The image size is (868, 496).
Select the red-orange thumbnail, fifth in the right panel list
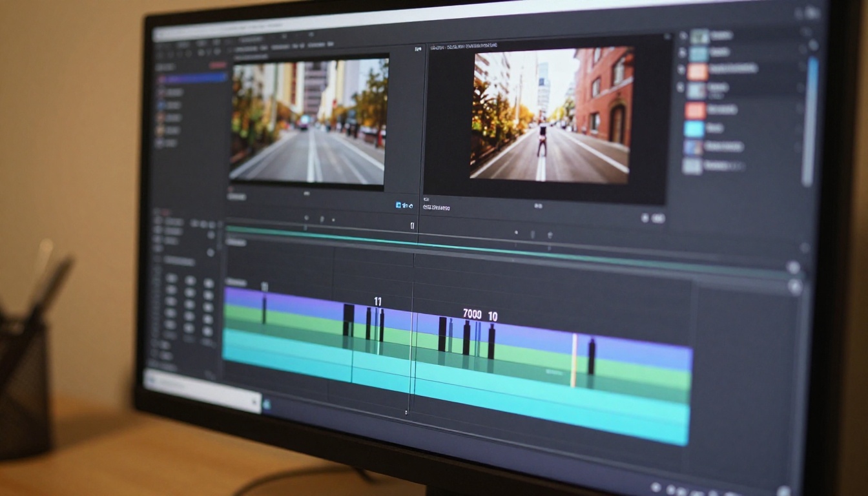pos(696,110)
